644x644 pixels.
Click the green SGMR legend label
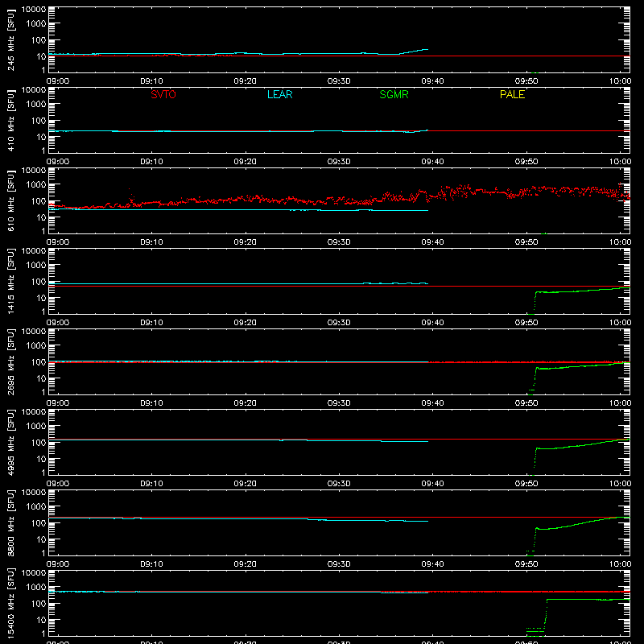[x=394, y=94]
